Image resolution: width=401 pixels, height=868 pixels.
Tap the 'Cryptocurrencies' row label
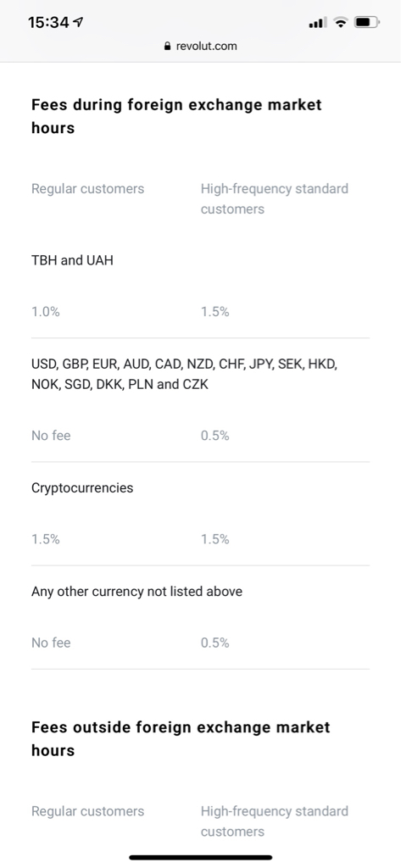click(x=82, y=488)
